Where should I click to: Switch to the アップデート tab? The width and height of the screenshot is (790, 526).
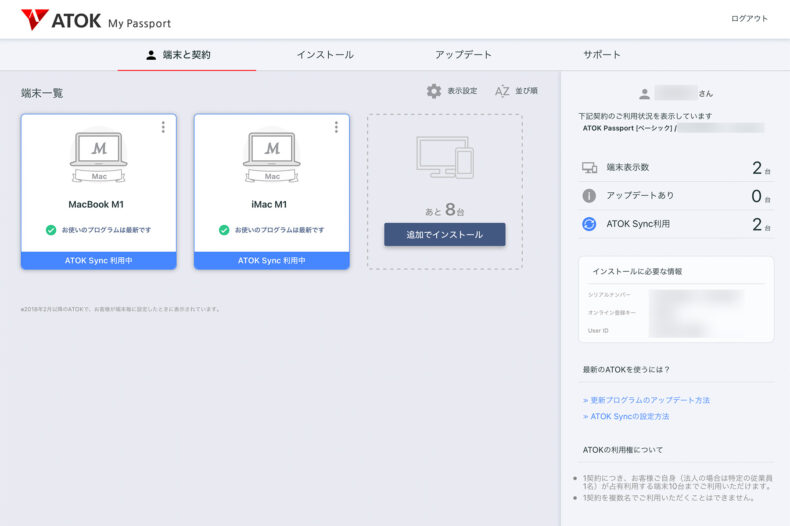463,55
